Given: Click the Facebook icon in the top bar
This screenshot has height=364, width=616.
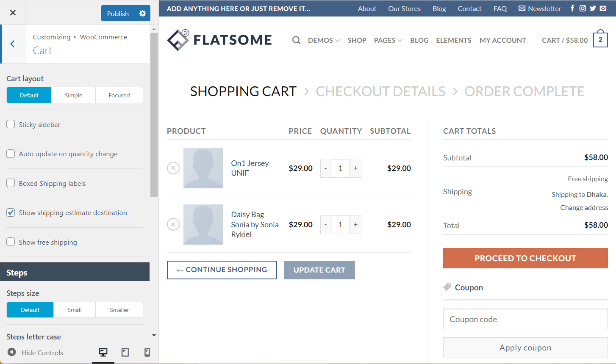Looking at the screenshot, I should coord(572,8).
